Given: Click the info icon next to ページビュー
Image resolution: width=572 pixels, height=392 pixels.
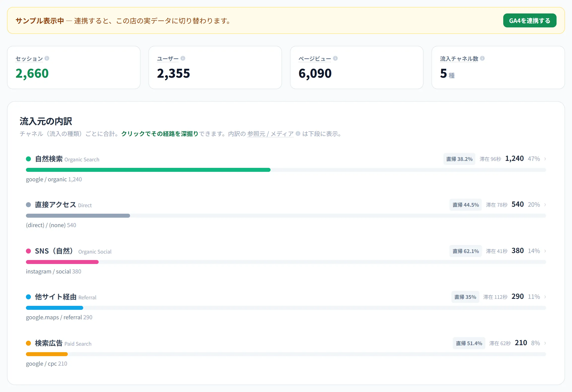Looking at the screenshot, I should [335, 58].
